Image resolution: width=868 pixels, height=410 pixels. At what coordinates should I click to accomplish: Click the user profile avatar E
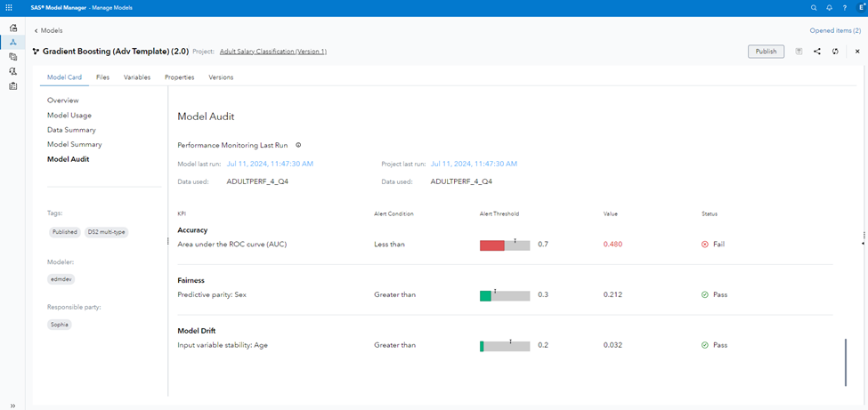coord(859,7)
